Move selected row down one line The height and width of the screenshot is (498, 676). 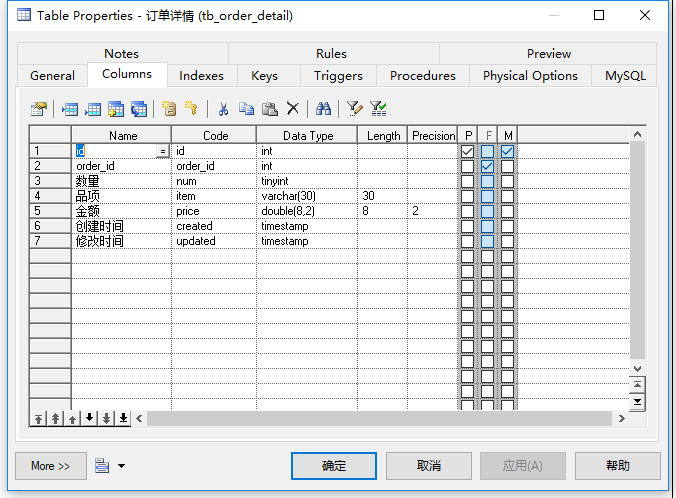pos(89,418)
